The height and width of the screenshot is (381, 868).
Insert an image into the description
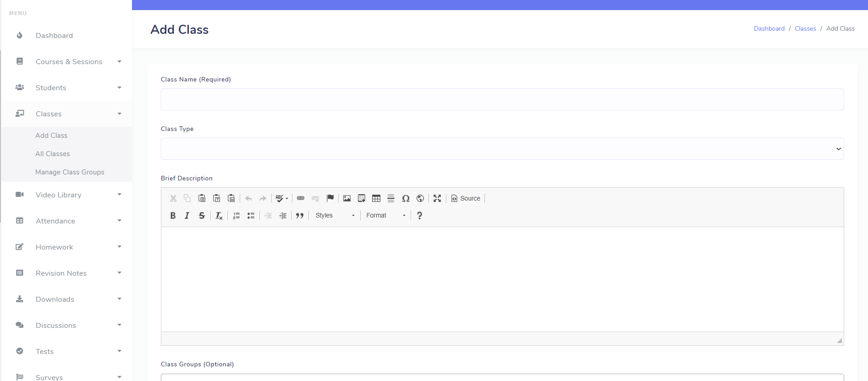347,198
